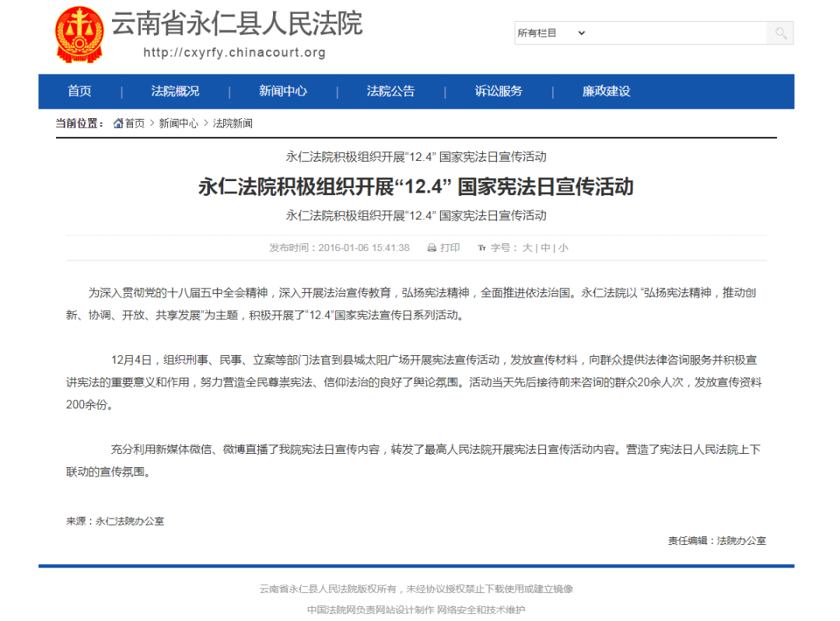Screen dimensions: 840x621
Task: Set font size to 小
Action: pyautogui.click(x=563, y=248)
